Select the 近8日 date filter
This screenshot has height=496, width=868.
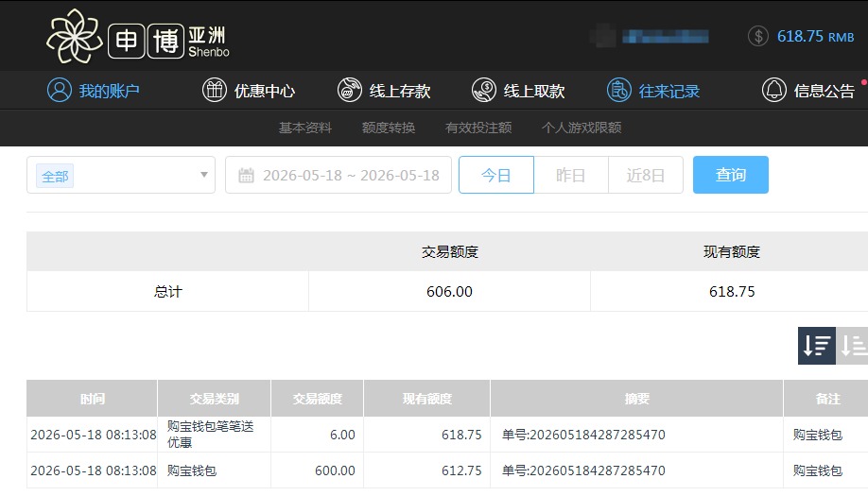tap(646, 175)
